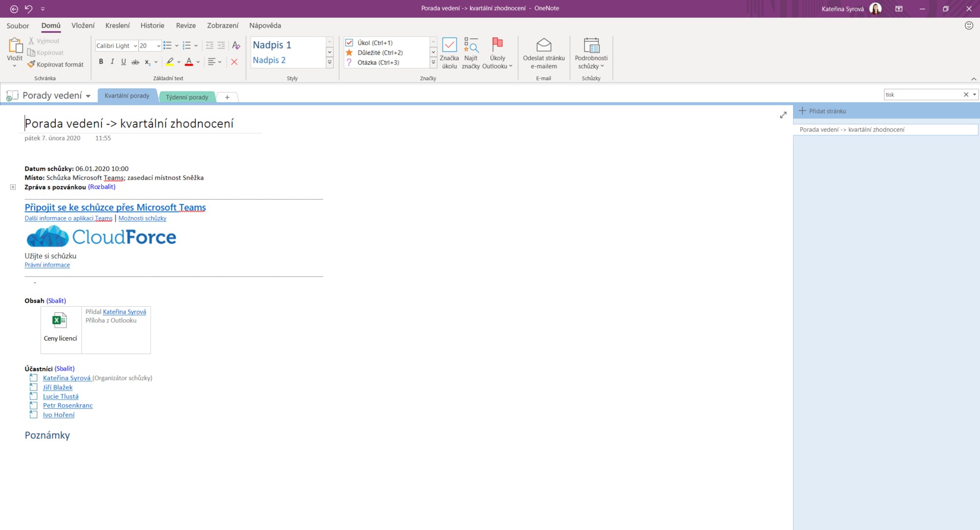Click the paragraph alignment icon
The width and height of the screenshot is (980, 530).
(x=212, y=62)
